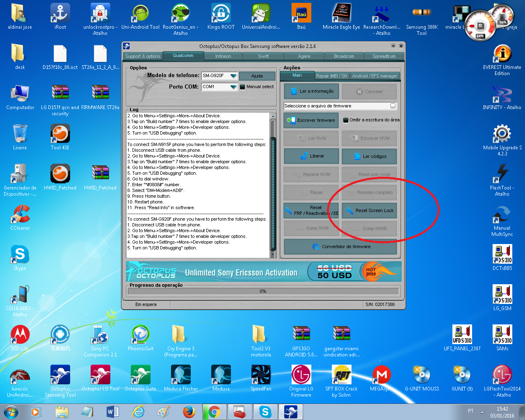This screenshot has height=420, width=525.
Task: Expand the Porto COM dropdown
Action: click(233, 87)
